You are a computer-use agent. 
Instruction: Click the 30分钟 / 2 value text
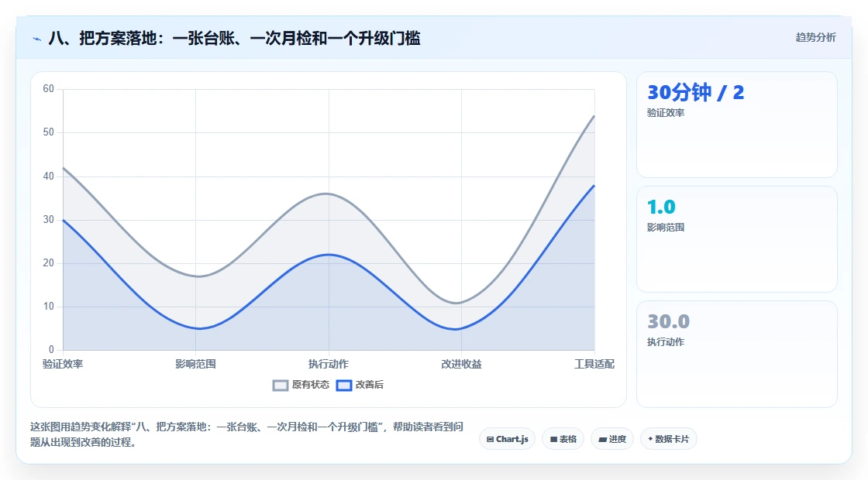click(x=695, y=92)
